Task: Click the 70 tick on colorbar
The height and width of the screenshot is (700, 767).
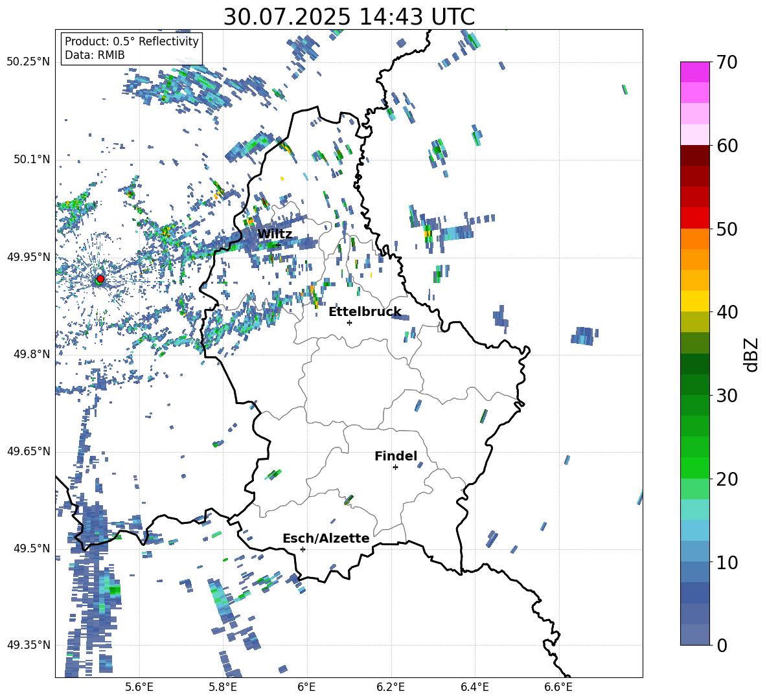Action: (727, 63)
